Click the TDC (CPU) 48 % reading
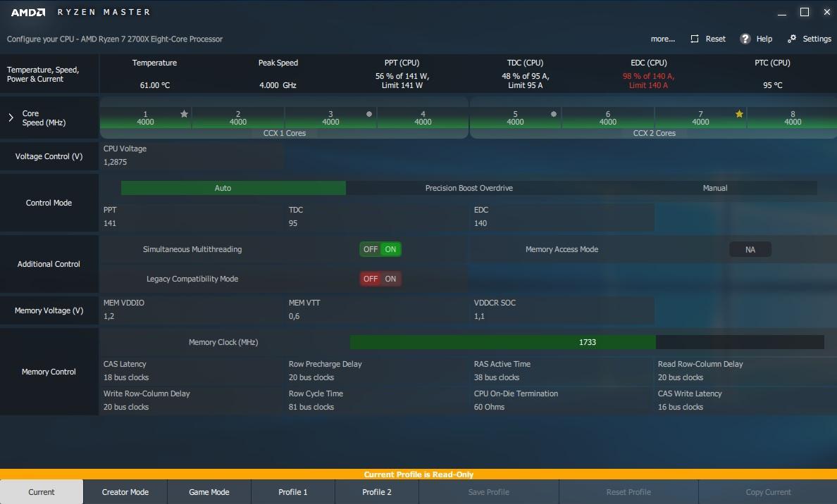 click(526, 80)
